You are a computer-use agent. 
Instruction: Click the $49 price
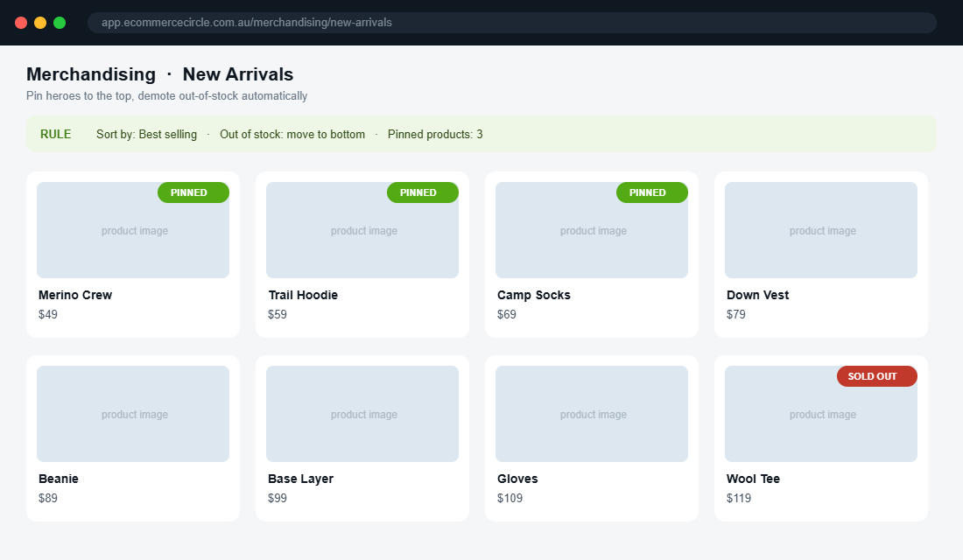tap(48, 314)
